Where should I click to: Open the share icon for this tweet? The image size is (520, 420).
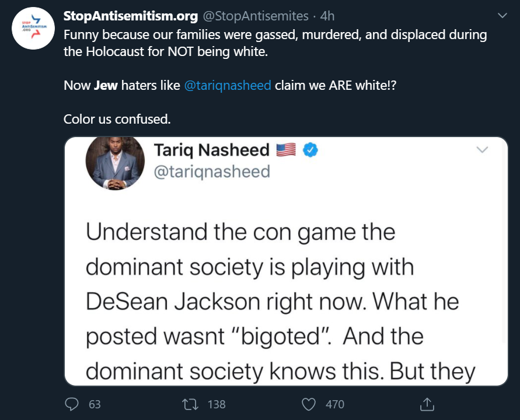(427, 404)
